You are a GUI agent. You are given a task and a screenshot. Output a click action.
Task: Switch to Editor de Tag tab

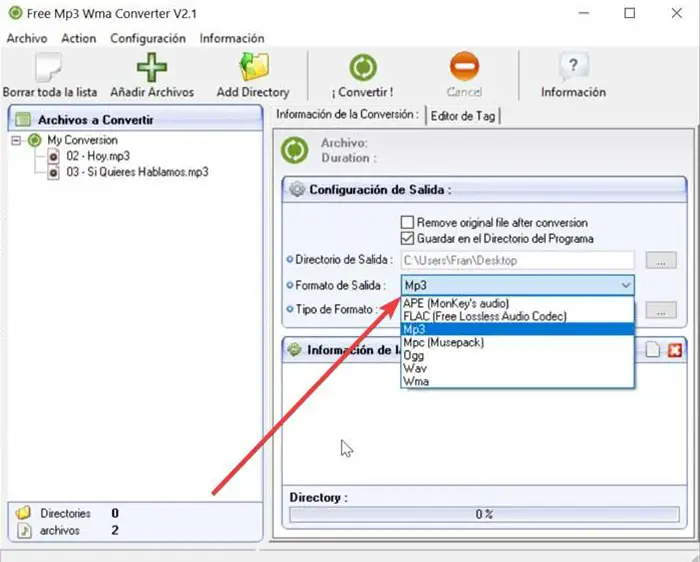pyautogui.click(x=463, y=116)
